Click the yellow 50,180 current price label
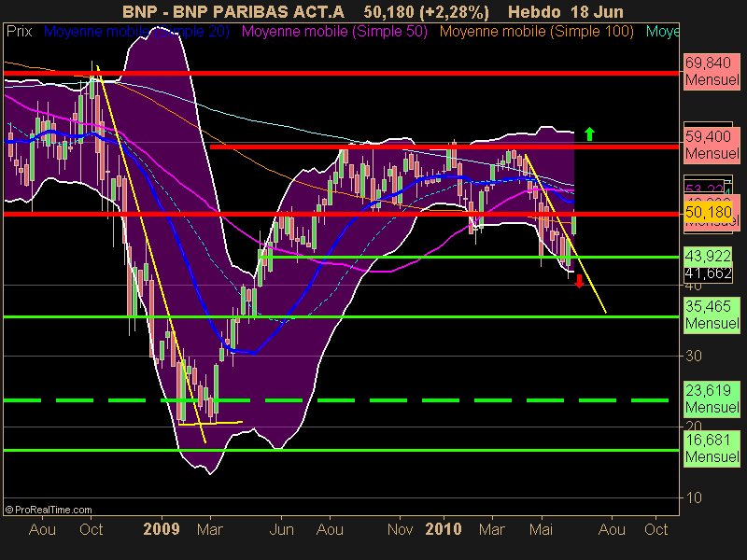The height and width of the screenshot is (560, 747). (x=708, y=212)
